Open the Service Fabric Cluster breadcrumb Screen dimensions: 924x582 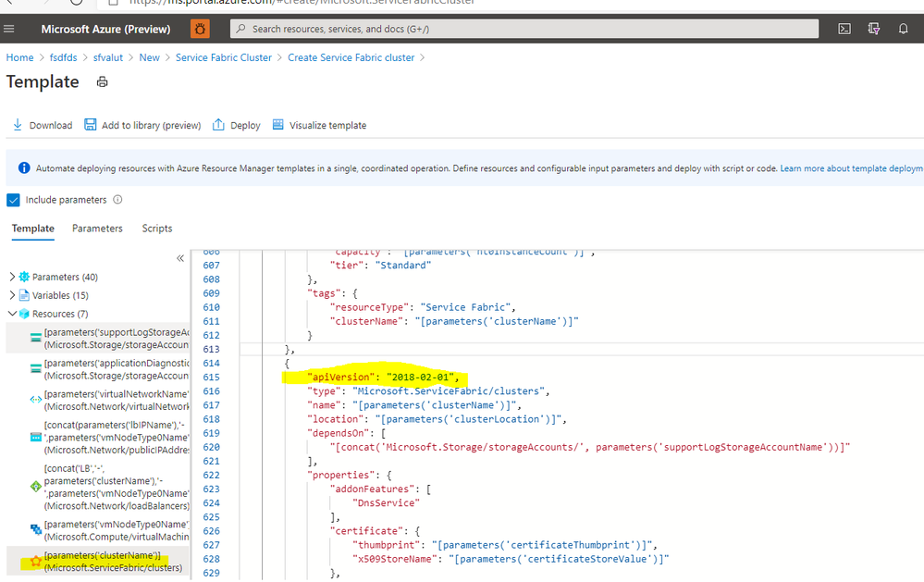(x=223, y=57)
